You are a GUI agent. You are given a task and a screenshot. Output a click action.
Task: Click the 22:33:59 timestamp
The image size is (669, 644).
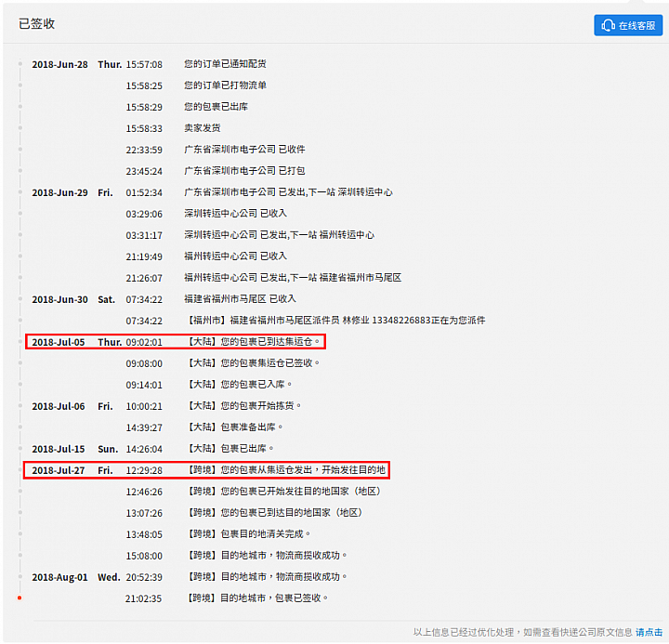tap(144, 150)
